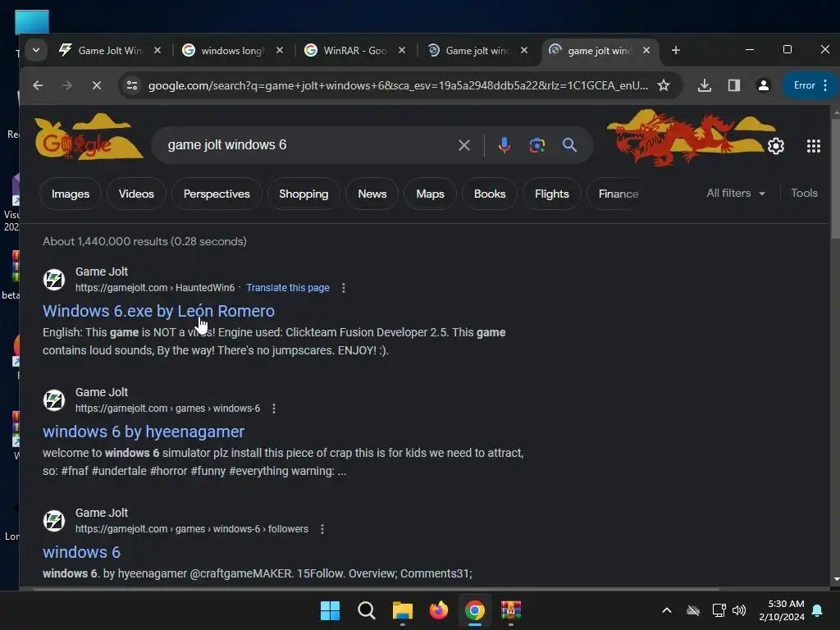Switch to the windows longhorn Google tab
840x630 pixels.
pos(232,50)
